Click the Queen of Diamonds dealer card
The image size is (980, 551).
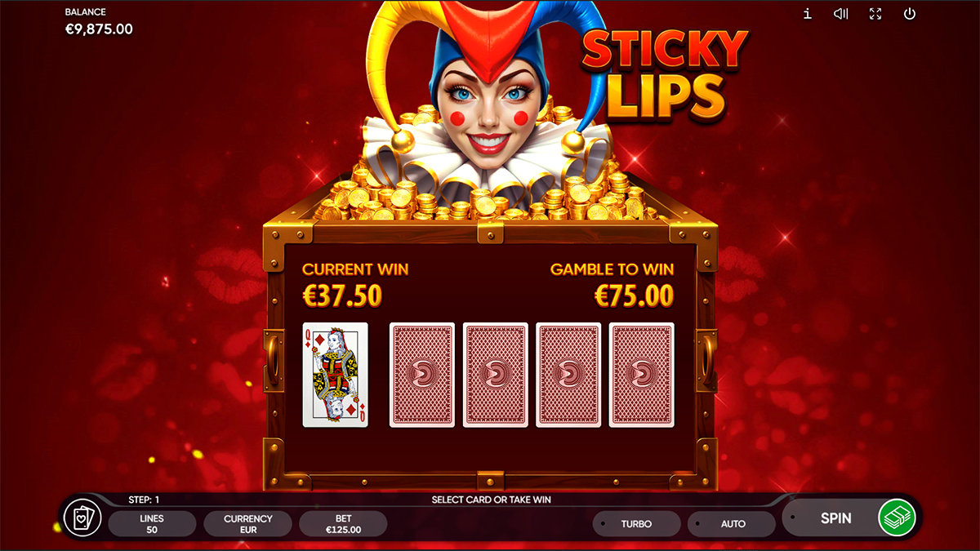click(x=336, y=375)
